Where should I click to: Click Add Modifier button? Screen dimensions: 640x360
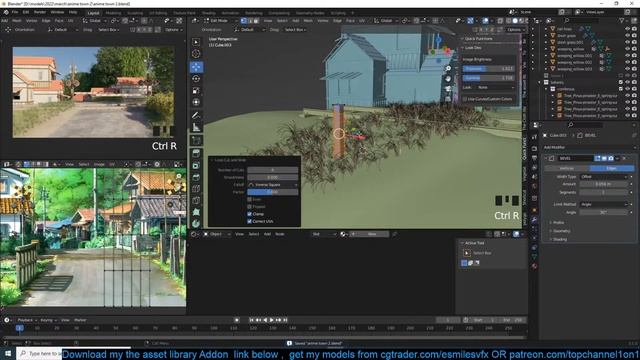[x=588, y=147]
